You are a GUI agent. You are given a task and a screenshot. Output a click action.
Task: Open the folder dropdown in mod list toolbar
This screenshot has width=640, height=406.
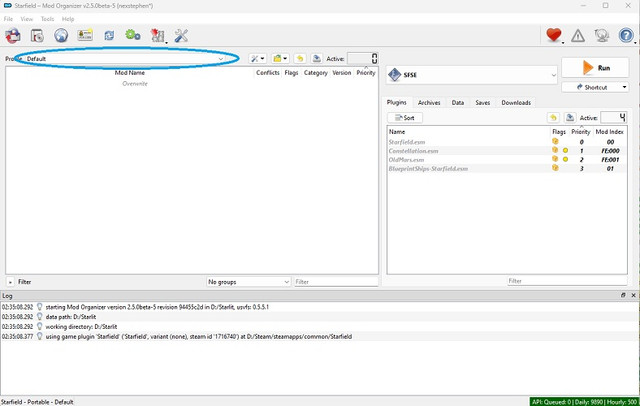(x=280, y=59)
